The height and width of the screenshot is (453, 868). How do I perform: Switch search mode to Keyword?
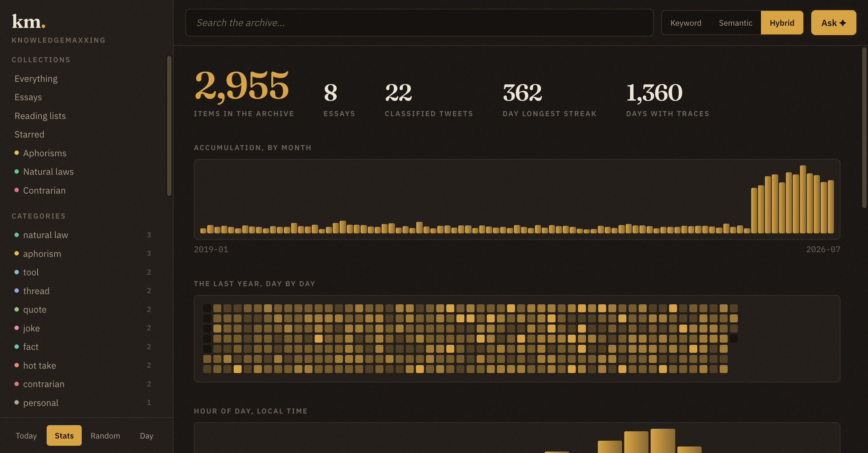(x=686, y=23)
